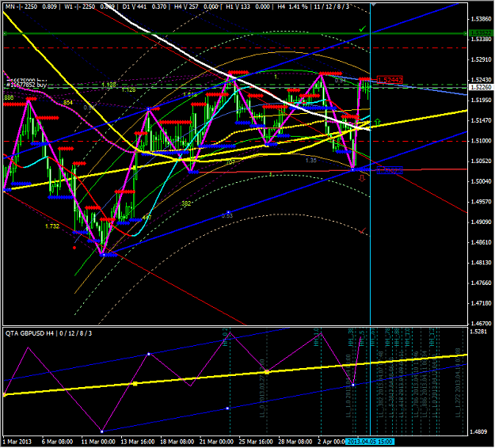Screen dimensions: 495x448
Task: Click the 28 Mar 08:00 time label
Action: click(295, 442)
